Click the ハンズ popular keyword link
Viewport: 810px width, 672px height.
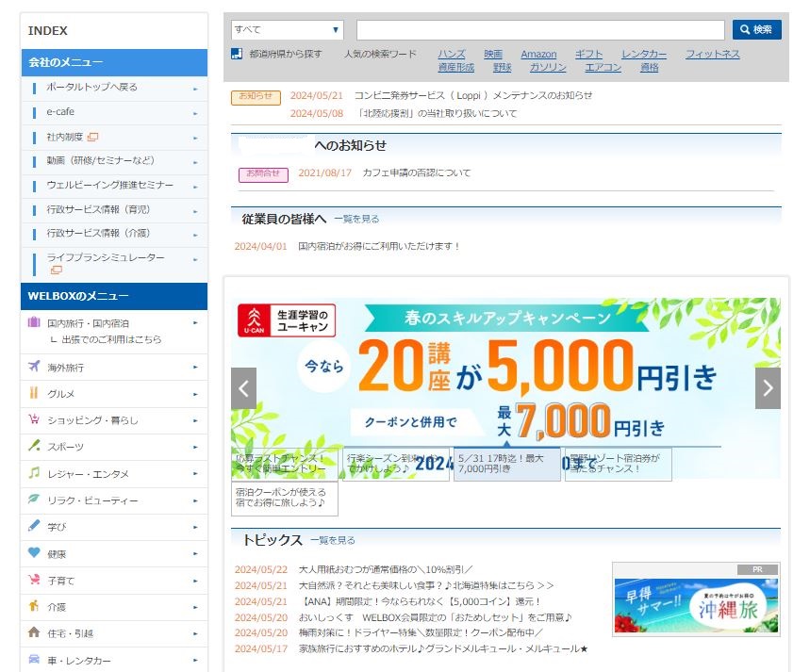click(x=452, y=54)
